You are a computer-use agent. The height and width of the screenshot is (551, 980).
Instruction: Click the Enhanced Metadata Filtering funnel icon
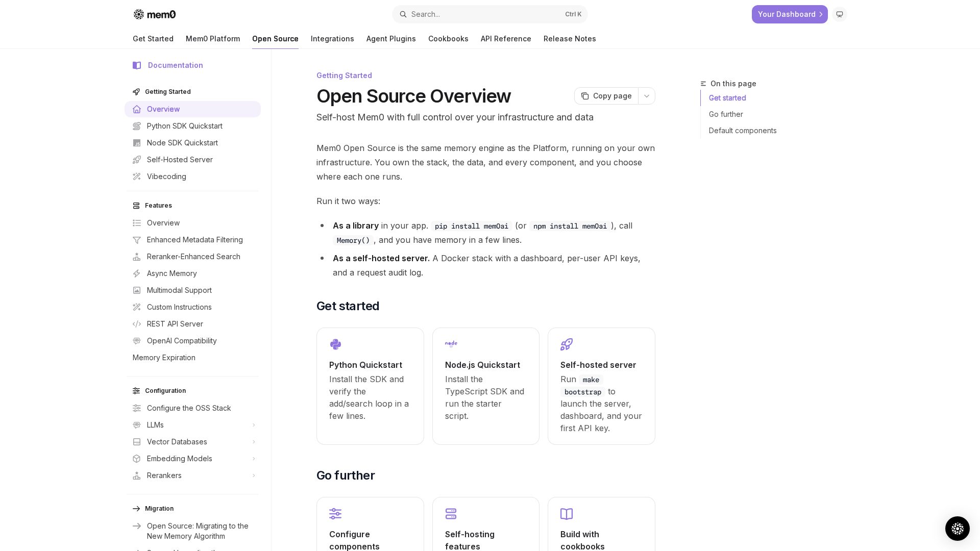(x=137, y=240)
